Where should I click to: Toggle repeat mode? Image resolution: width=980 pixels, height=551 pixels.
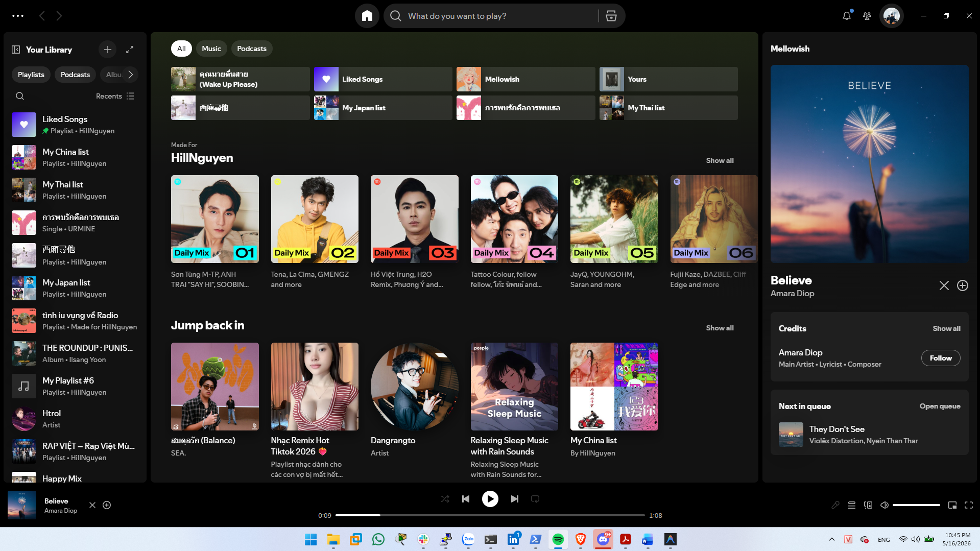tap(535, 499)
